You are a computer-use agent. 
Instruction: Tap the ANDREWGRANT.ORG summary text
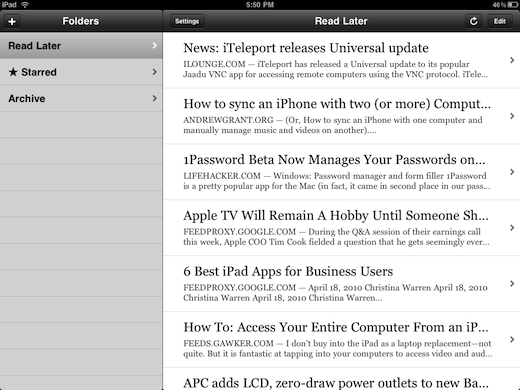click(x=333, y=125)
